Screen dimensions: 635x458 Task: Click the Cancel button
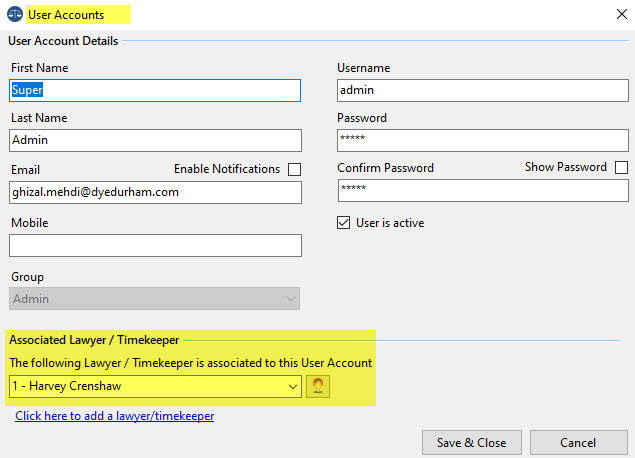(579, 443)
